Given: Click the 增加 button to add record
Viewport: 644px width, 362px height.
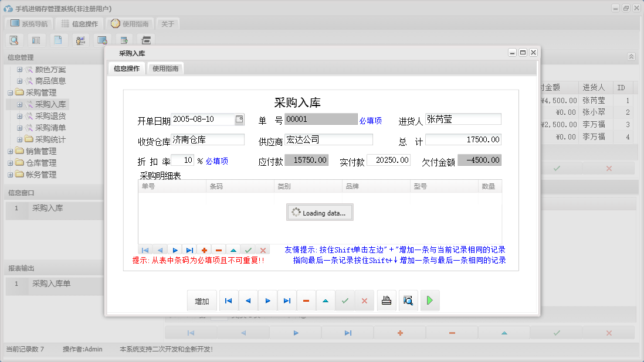Looking at the screenshot, I should pos(202,300).
